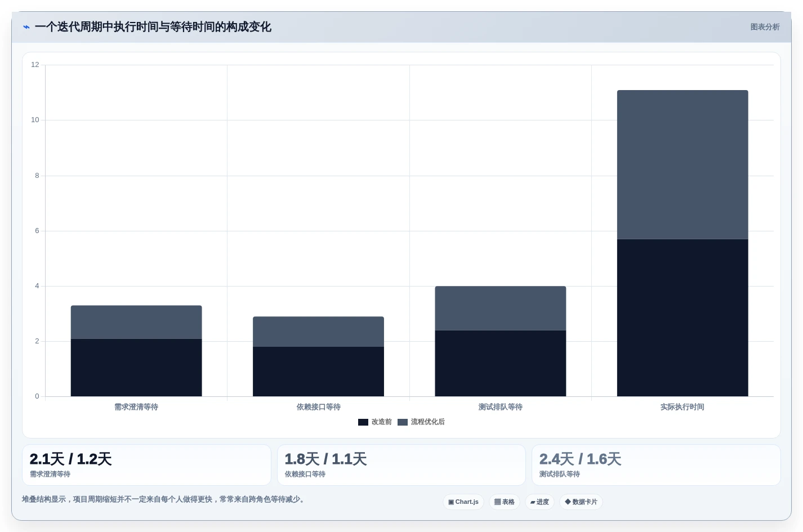Image resolution: width=803 pixels, height=532 pixels.
Task: Click the blue lightning icon beside the title
Action: pos(26,27)
